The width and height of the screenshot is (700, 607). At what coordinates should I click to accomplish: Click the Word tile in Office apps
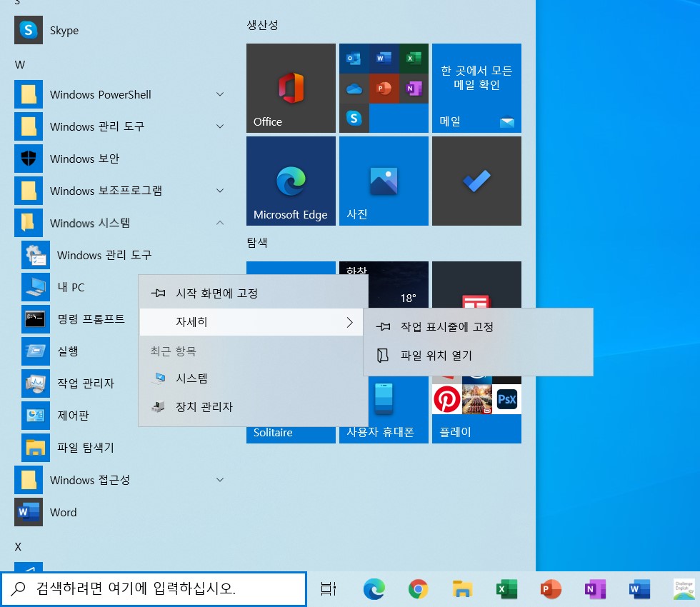click(x=384, y=59)
